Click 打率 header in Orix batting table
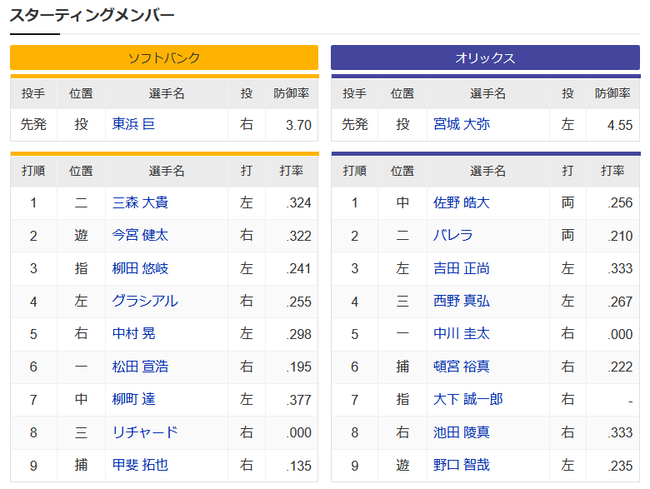The height and width of the screenshot is (489, 650). pyautogui.click(x=613, y=171)
